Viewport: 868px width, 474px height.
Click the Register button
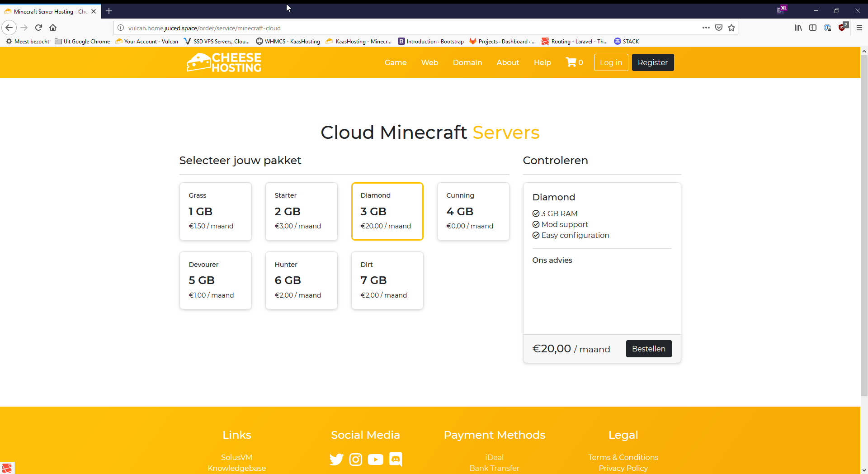pos(652,62)
